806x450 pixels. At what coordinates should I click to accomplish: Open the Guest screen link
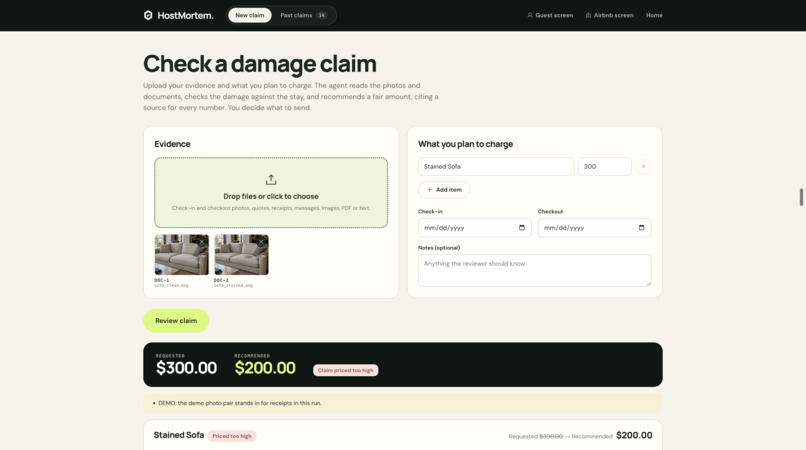550,15
